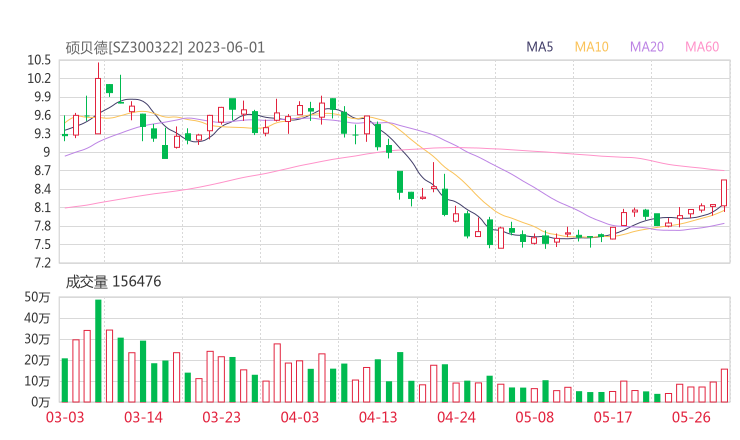Click the 10.5 price axis label
This screenshot has height=440, width=740.
(39, 60)
